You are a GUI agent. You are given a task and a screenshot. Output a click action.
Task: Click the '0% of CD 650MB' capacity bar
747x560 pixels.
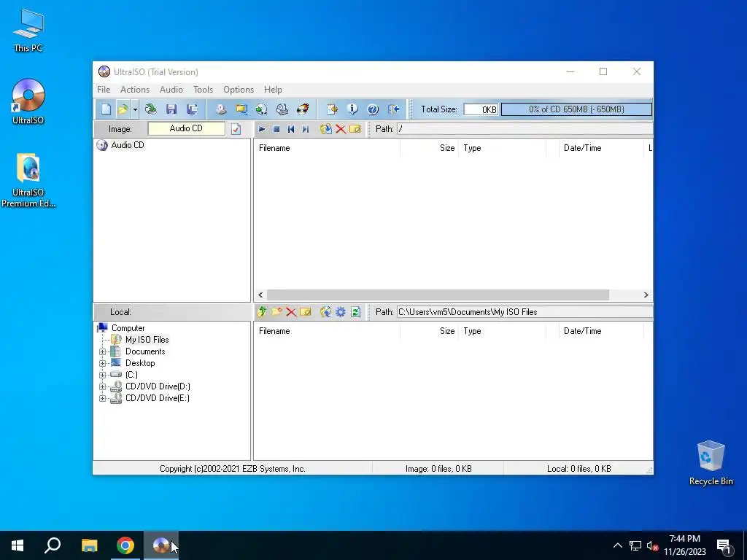[x=576, y=109]
